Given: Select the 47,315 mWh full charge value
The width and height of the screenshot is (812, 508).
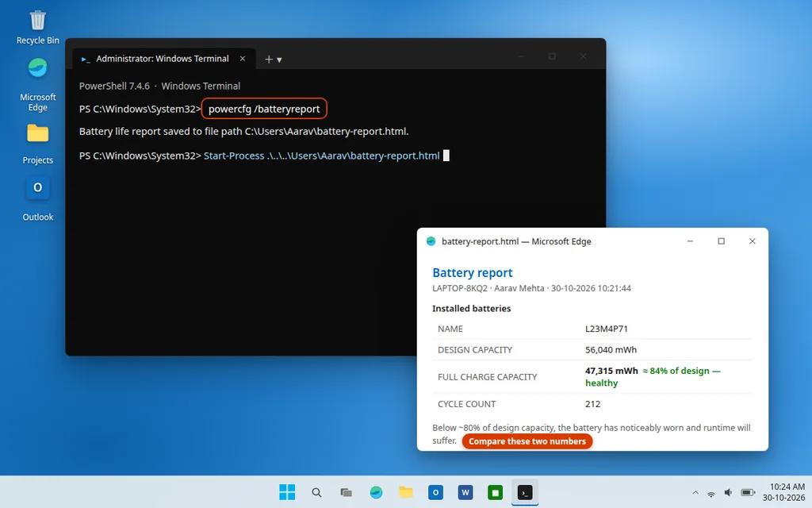Looking at the screenshot, I should point(611,371).
